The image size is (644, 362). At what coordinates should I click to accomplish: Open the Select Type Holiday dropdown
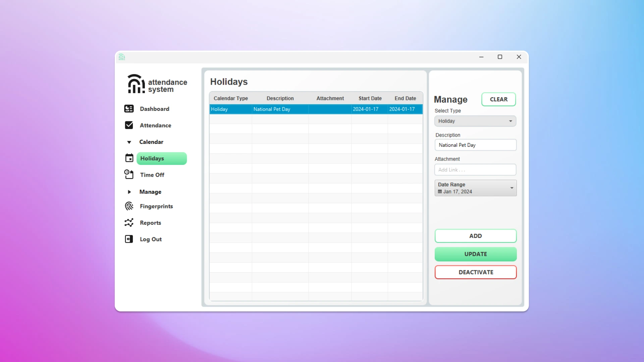point(475,121)
